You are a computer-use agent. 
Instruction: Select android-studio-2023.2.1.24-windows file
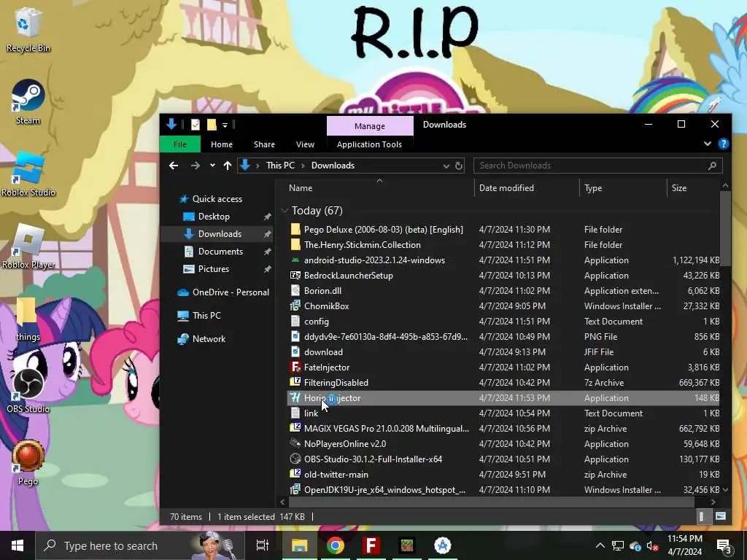tap(503, 260)
